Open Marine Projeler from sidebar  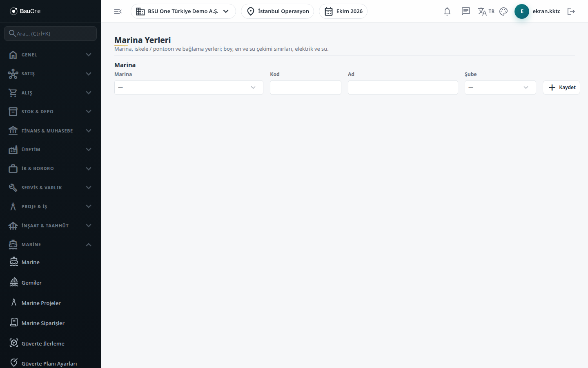[x=51, y=303]
